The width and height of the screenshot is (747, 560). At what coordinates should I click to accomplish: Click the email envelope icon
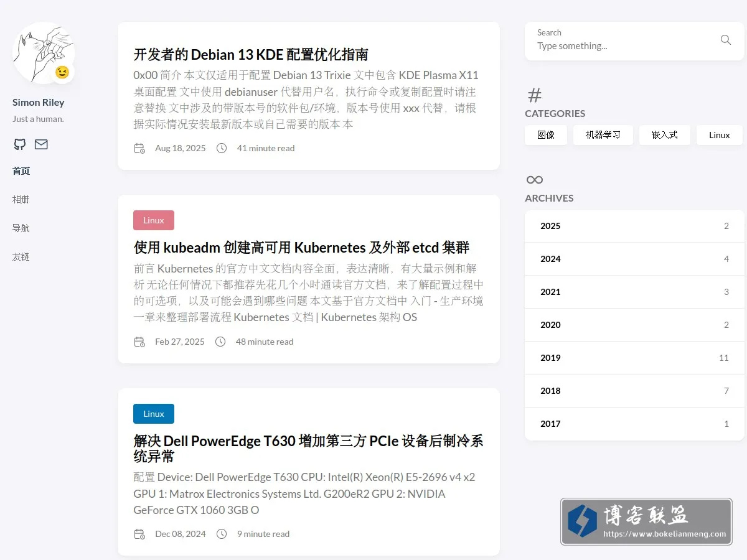[41, 144]
